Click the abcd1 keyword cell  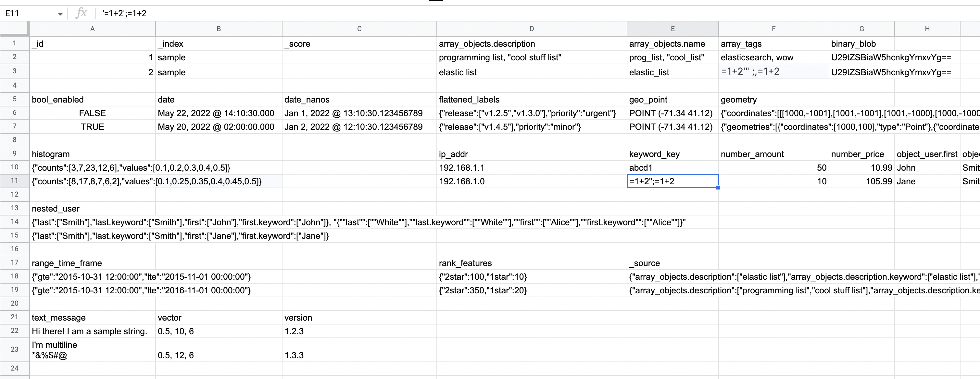click(672, 168)
